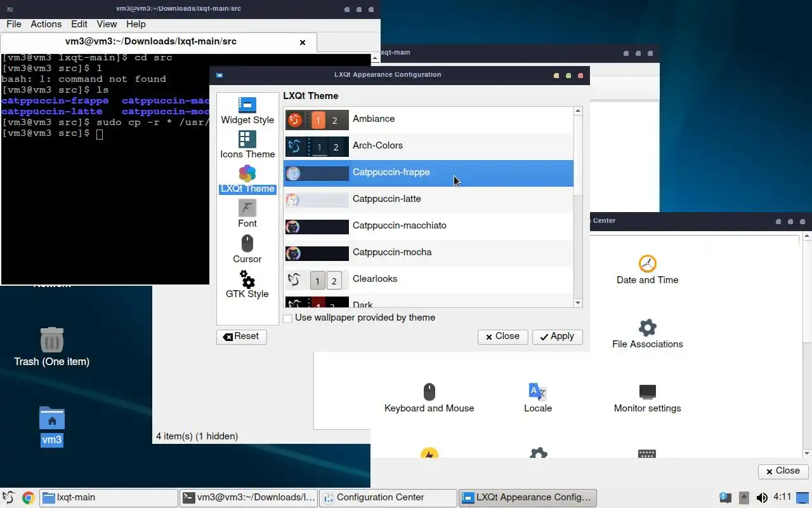
Task: Select the Clearlooks theme
Action: pyautogui.click(x=428, y=279)
